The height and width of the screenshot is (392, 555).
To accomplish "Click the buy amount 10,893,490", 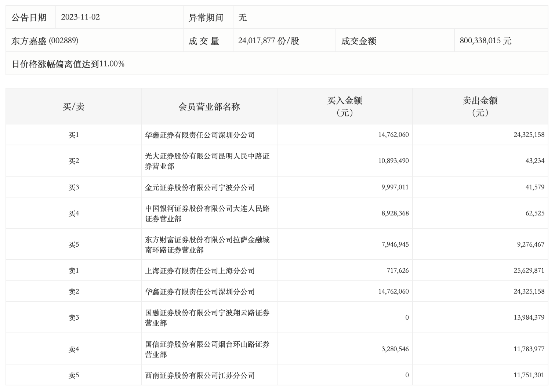I will click(x=393, y=161).
